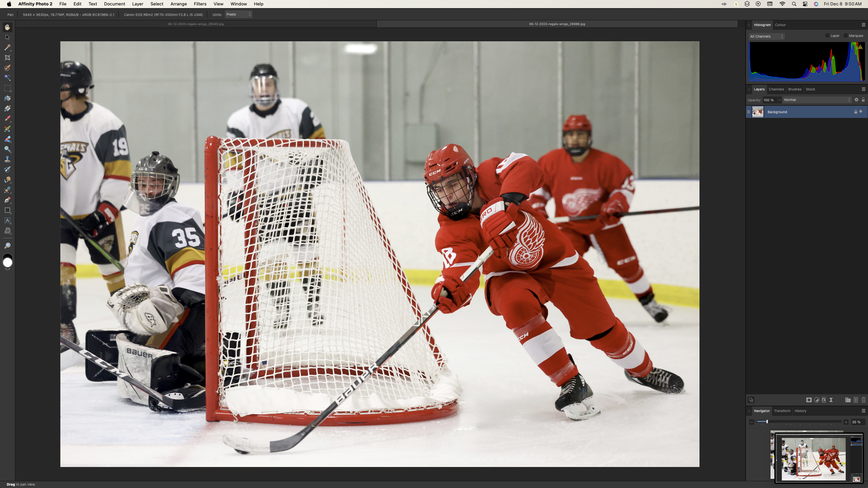Image resolution: width=868 pixels, height=488 pixels.
Task: Click the Group Layers folder icon
Action: pos(848,400)
